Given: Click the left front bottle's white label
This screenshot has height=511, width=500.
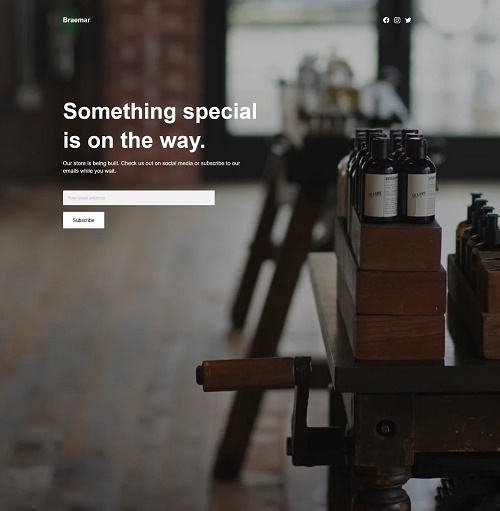Looking at the screenshot, I should coord(381,196).
